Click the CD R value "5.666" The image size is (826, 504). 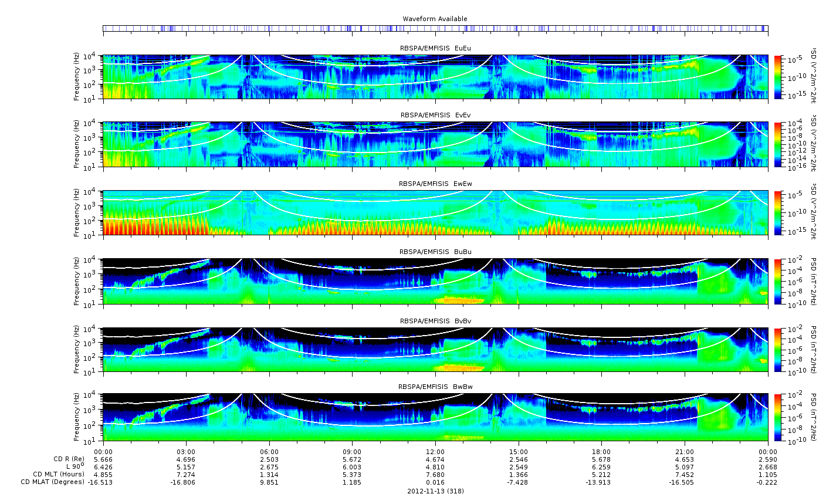[x=103, y=459]
